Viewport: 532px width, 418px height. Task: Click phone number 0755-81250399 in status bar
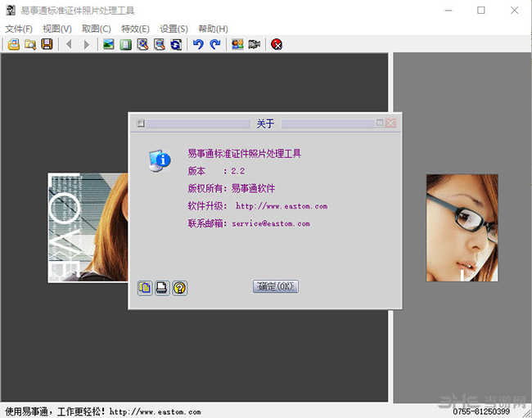481,411
